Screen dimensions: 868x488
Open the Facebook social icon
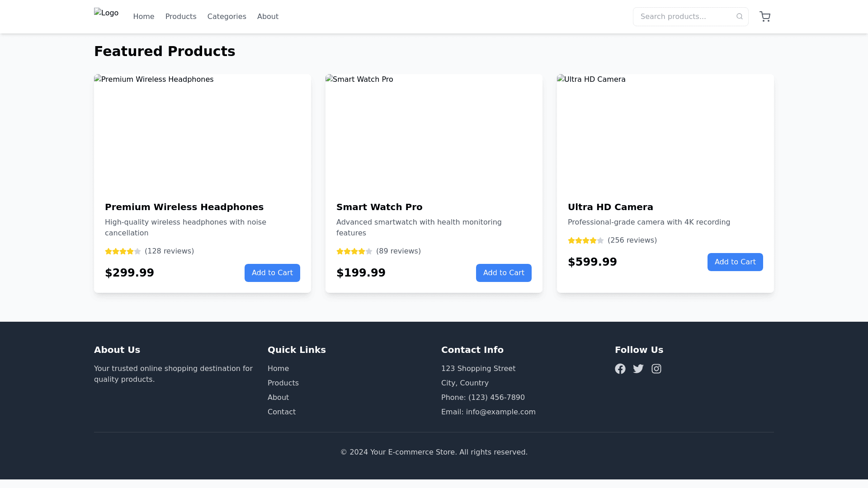click(x=620, y=369)
